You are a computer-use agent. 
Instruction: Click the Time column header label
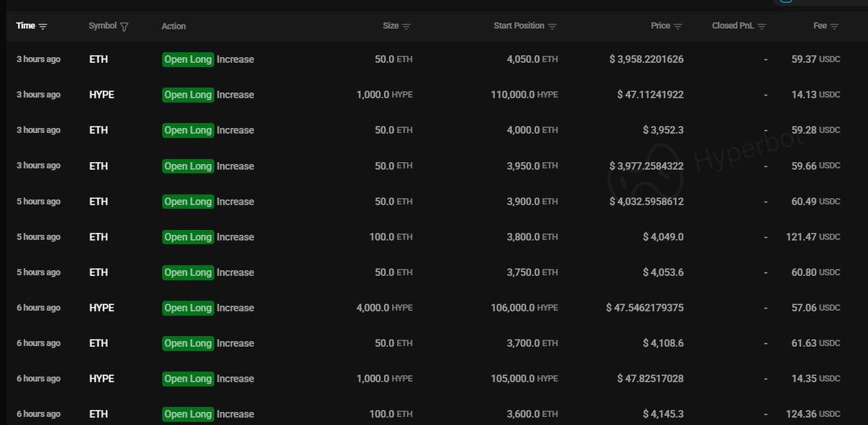25,26
